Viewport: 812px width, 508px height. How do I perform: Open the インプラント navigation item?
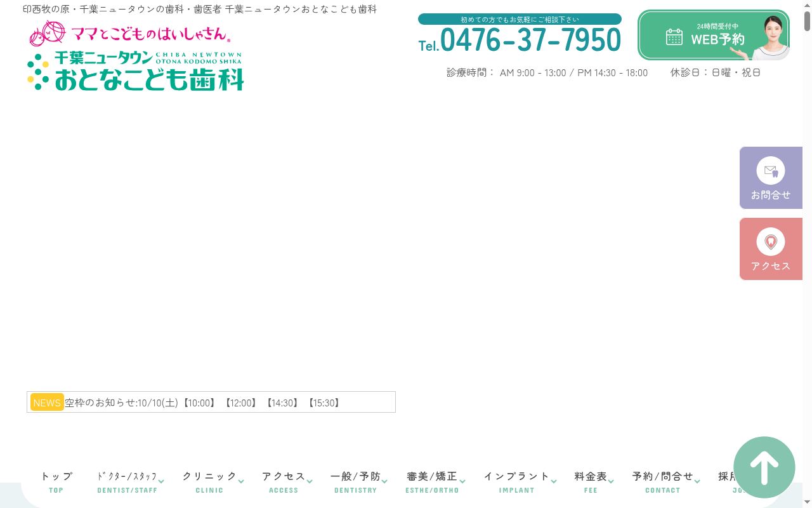pos(516,482)
